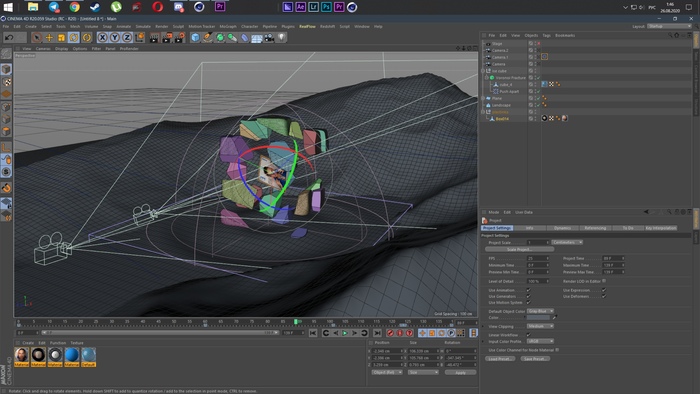Open Default Object Color dropdown
This screenshot has height=394, width=700.
tap(540, 311)
